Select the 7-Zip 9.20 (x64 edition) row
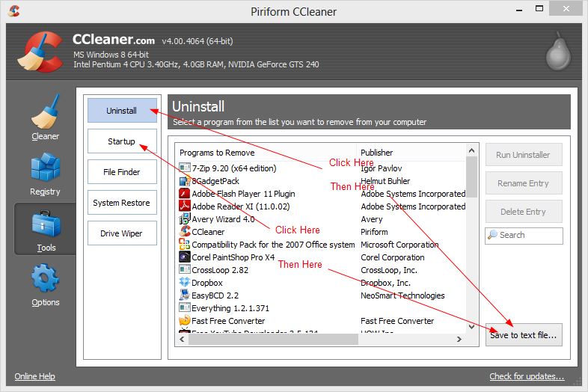The image size is (588, 392). (x=322, y=168)
